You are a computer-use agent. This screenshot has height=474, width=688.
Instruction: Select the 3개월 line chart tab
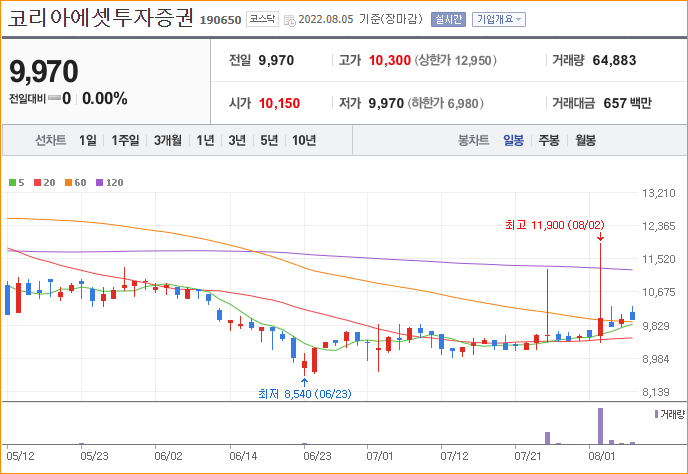pos(168,140)
